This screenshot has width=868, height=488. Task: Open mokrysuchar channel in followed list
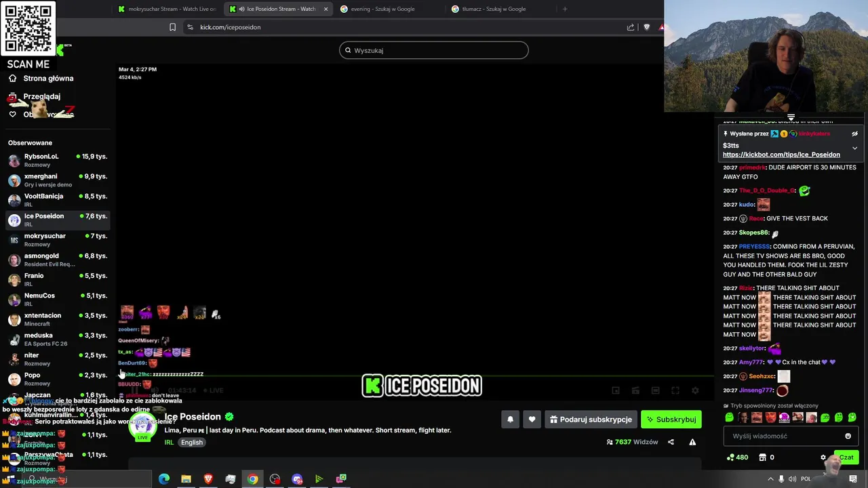tap(58, 240)
